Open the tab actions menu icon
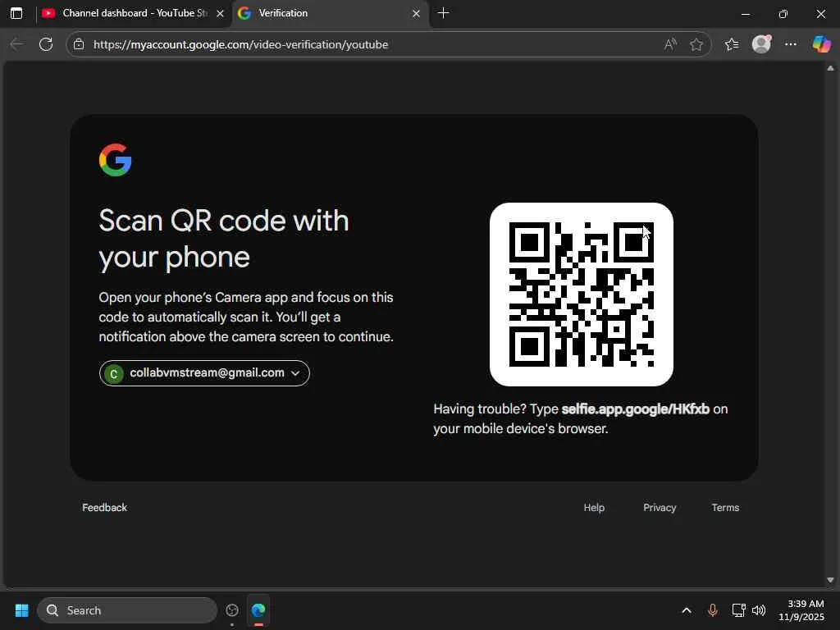The image size is (840, 630). (x=16, y=13)
